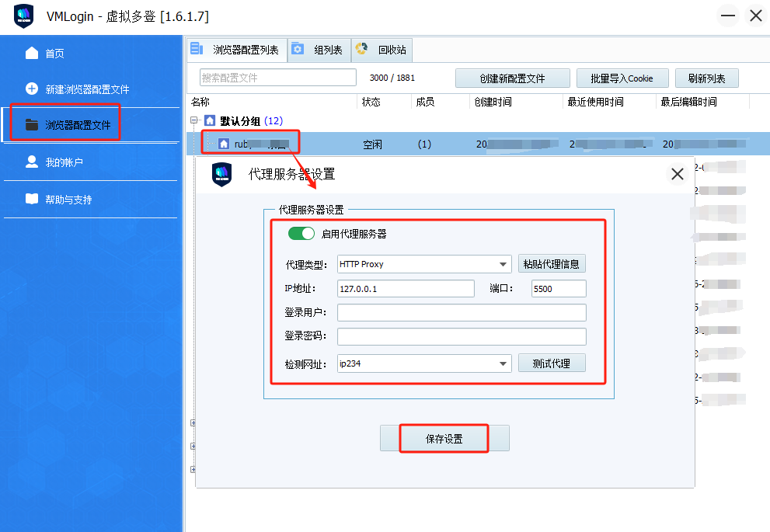Click the 3000 / 1881 profile count

[x=392, y=78]
